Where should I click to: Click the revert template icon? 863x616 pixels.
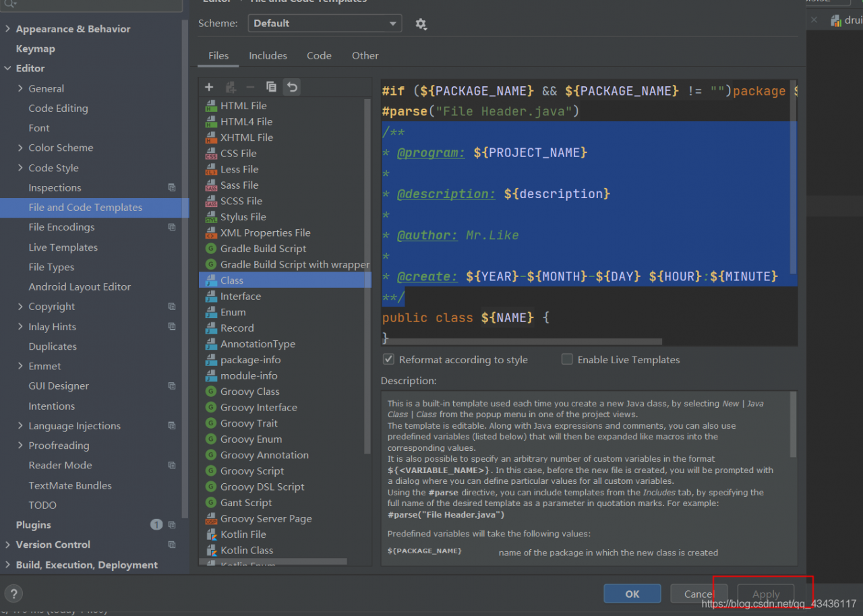291,87
